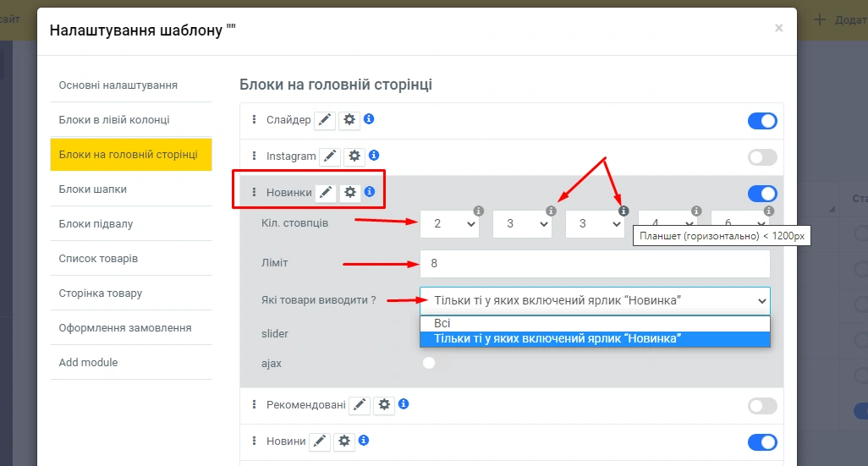This screenshot has height=466, width=868.
Task: Click drag handle of Слайдер block
Action: 254,120
